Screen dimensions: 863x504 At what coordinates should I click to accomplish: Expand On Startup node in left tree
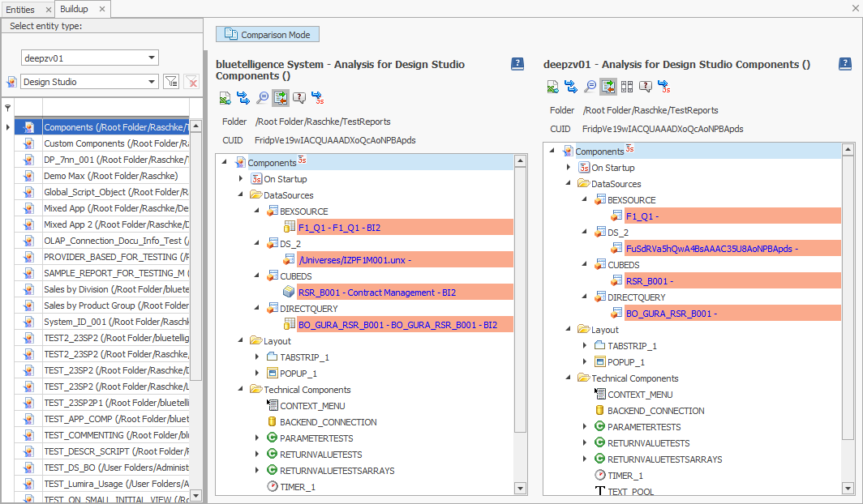coord(241,179)
